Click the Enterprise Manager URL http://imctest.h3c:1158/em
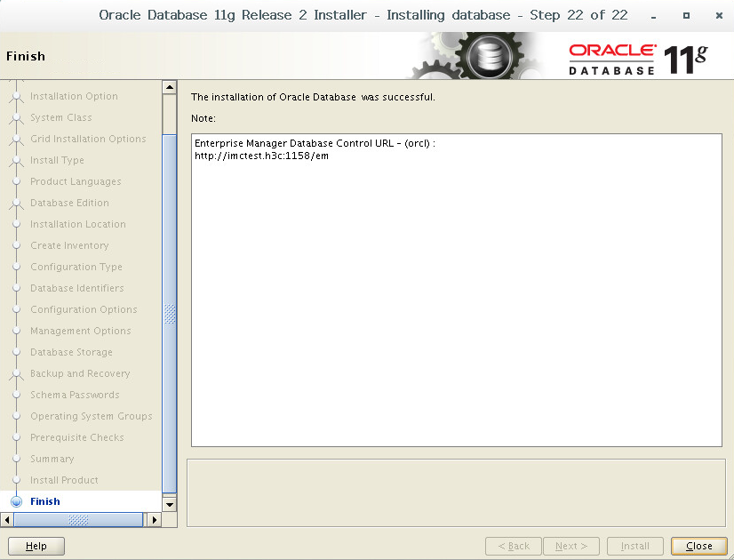Viewport: 734px width, 560px height. [x=261, y=156]
